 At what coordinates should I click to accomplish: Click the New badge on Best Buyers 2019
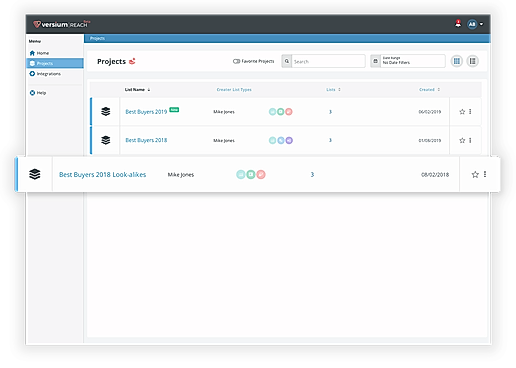click(174, 109)
